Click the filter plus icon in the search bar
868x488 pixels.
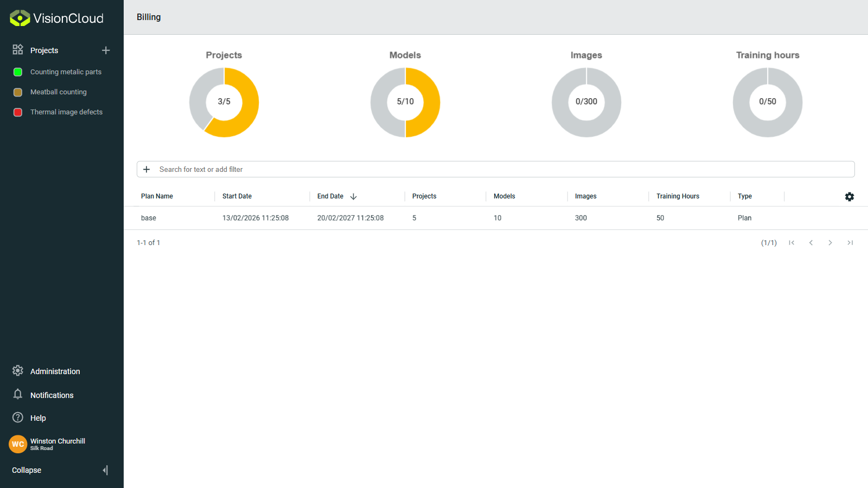(146, 169)
